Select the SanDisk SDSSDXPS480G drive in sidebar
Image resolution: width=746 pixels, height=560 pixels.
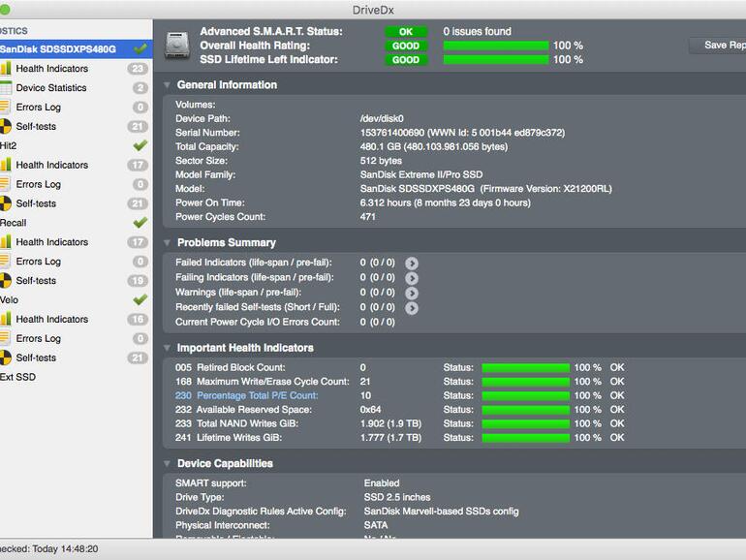(77, 49)
